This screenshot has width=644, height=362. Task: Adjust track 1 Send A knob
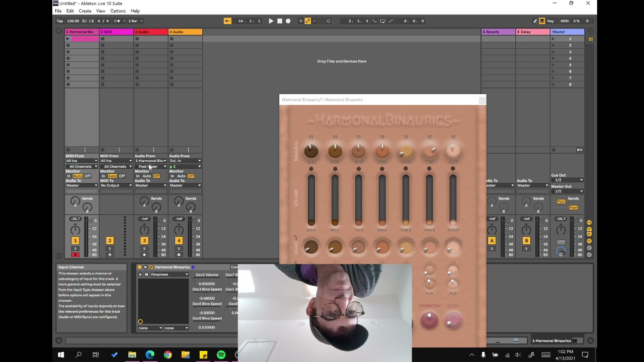[75, 201]
